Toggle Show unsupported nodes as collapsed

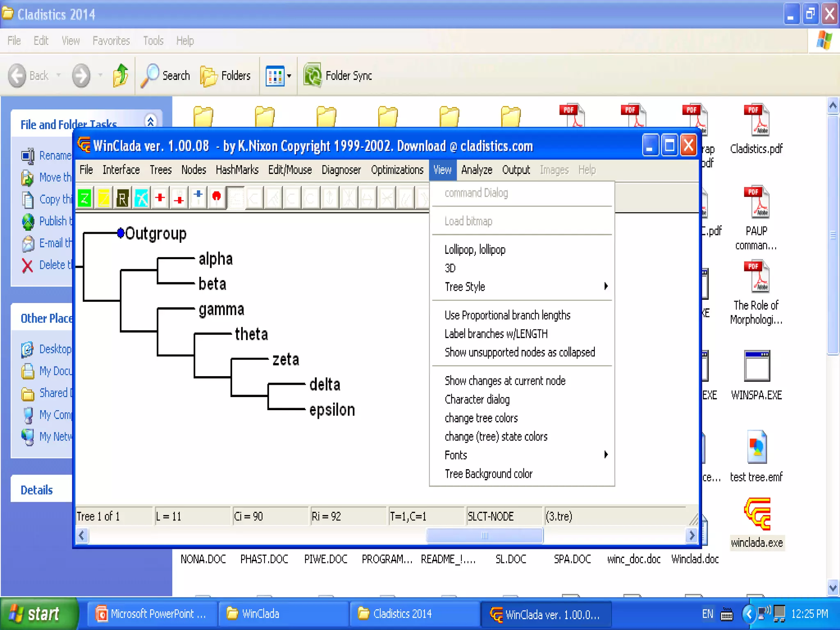pos(520,352)
